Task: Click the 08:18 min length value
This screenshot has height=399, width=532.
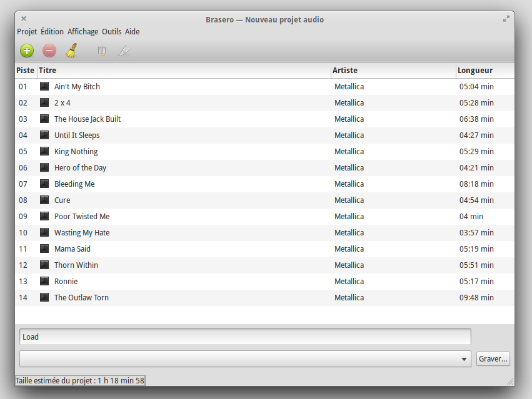Action: (476, 184)
